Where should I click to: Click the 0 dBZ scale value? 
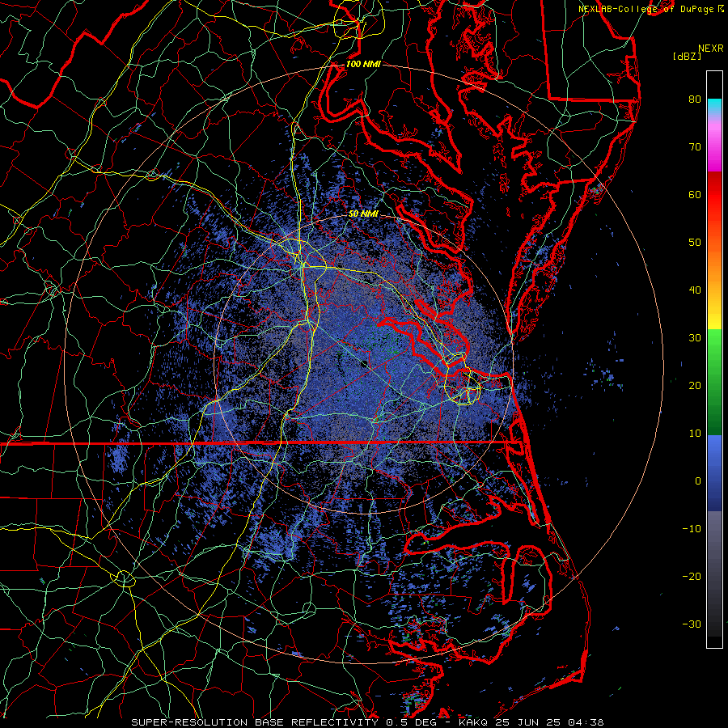[x=698, y=481]
